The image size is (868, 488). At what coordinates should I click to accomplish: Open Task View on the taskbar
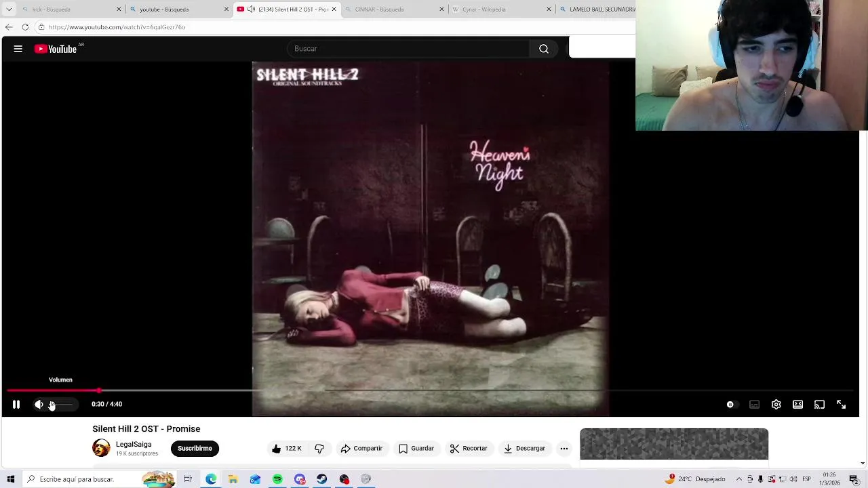coord(188,479)
